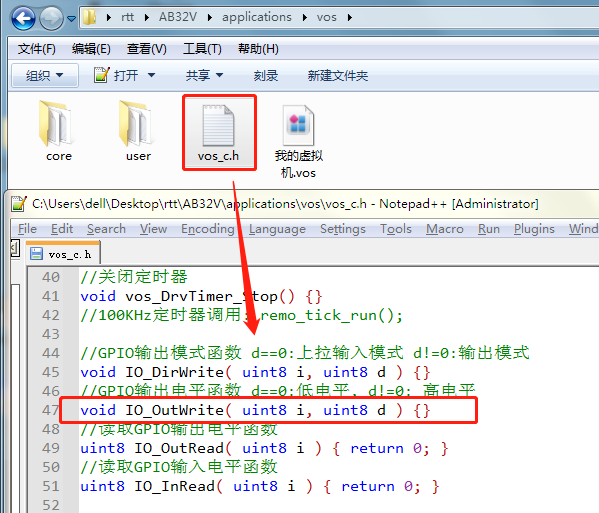
Task: Click the Explorer back arrow button
Action: point(23,18)
